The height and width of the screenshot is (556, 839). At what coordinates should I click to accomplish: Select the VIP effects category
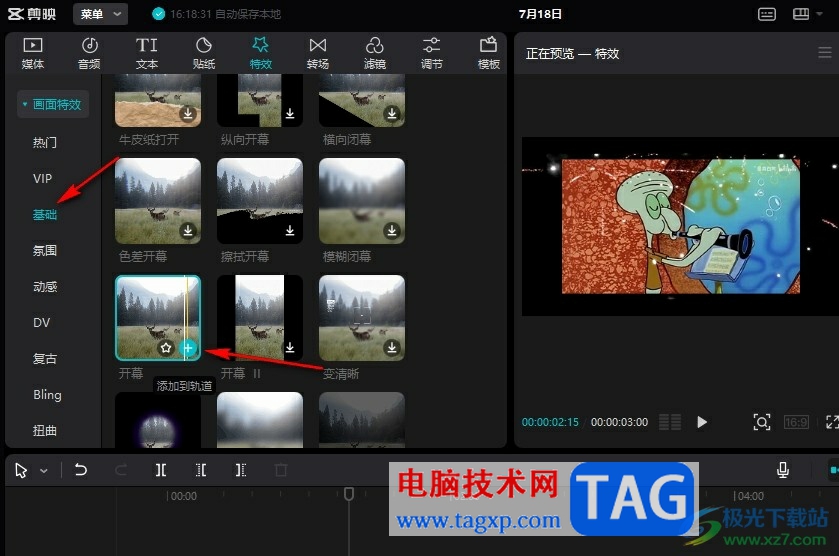tap(42, 179)
